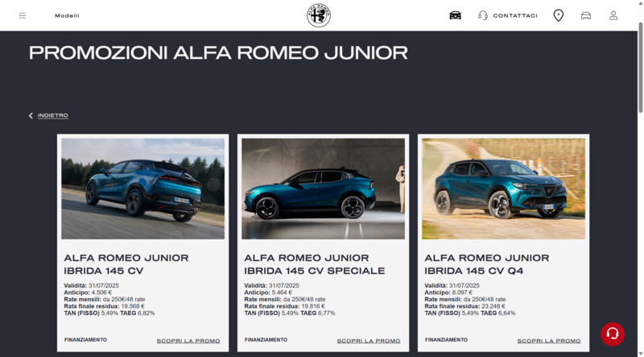Click the headset icon beside Contattaci

coord(483,15)
